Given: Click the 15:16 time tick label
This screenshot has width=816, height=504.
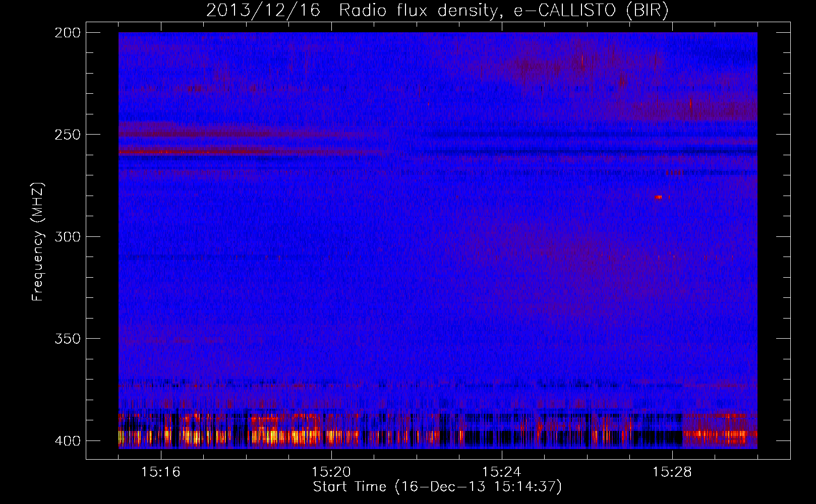Looking at the screenshot, I should [x=161, y=472].
